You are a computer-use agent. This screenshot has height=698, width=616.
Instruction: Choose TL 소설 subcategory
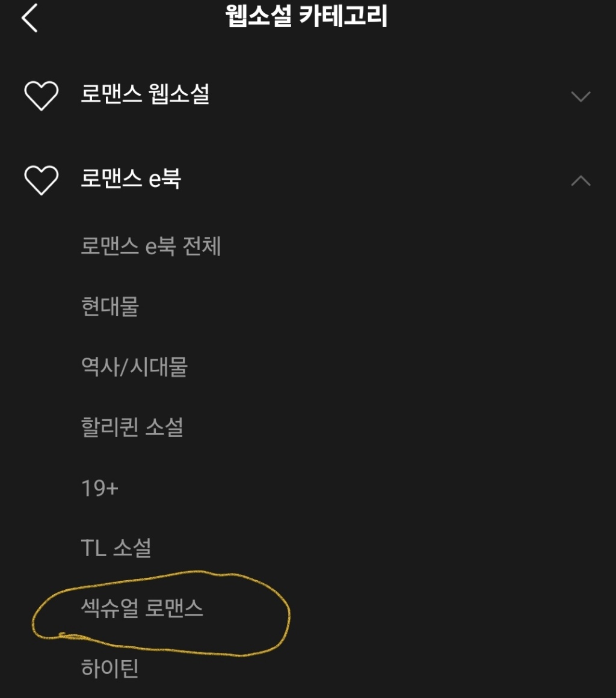coord(115,548)
